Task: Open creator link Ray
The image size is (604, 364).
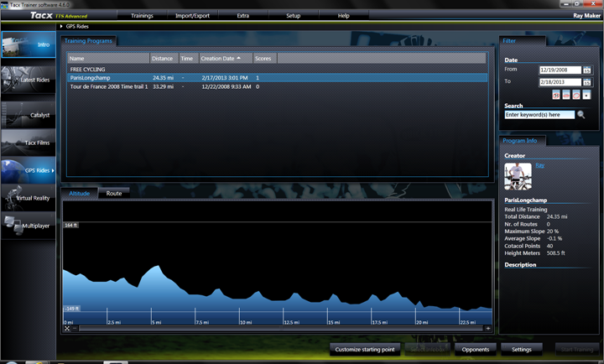Action: click(539, 165)
